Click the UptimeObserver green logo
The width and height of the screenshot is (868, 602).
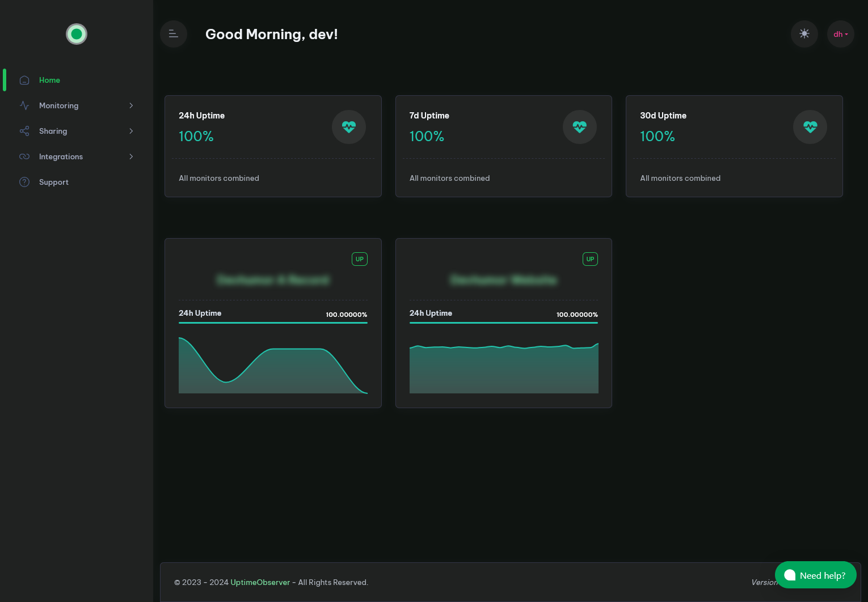tap(77, 34)
